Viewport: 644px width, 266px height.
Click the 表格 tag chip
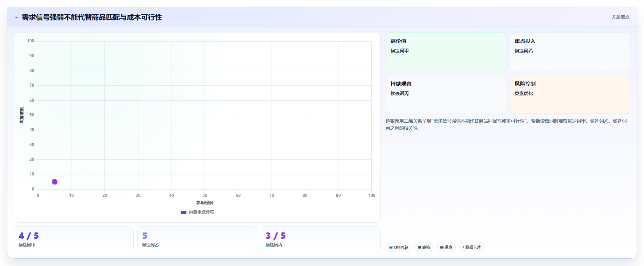[x=424, y=247]
